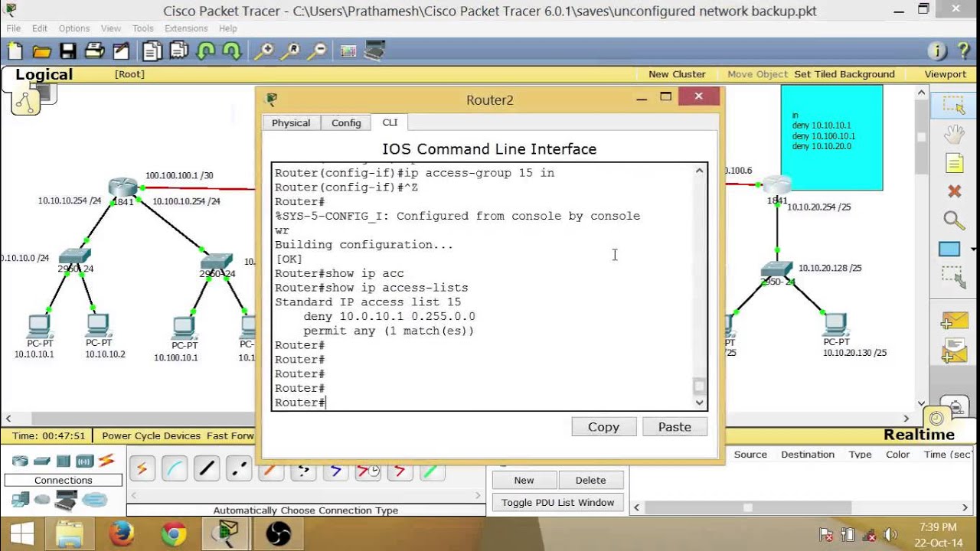
Task: Switch mode with the Realtime tab
Action: (x=919, y=435)
